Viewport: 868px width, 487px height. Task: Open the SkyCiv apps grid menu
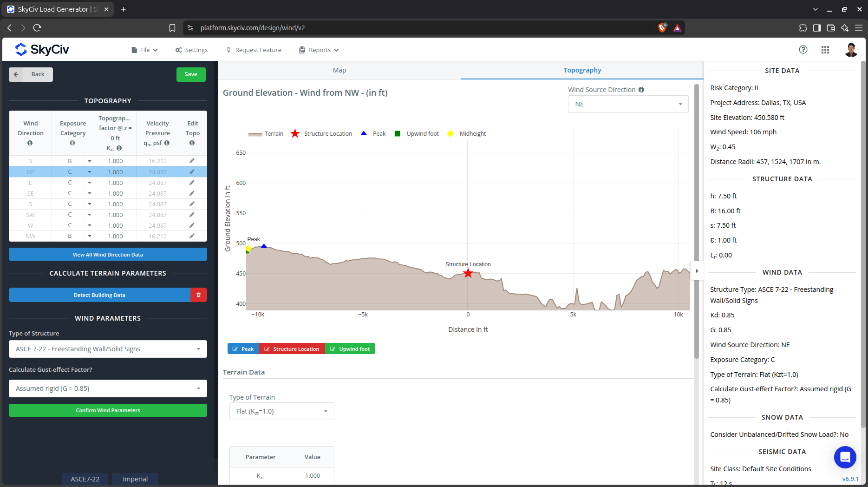pyautogui.click(x=825, y=50)
